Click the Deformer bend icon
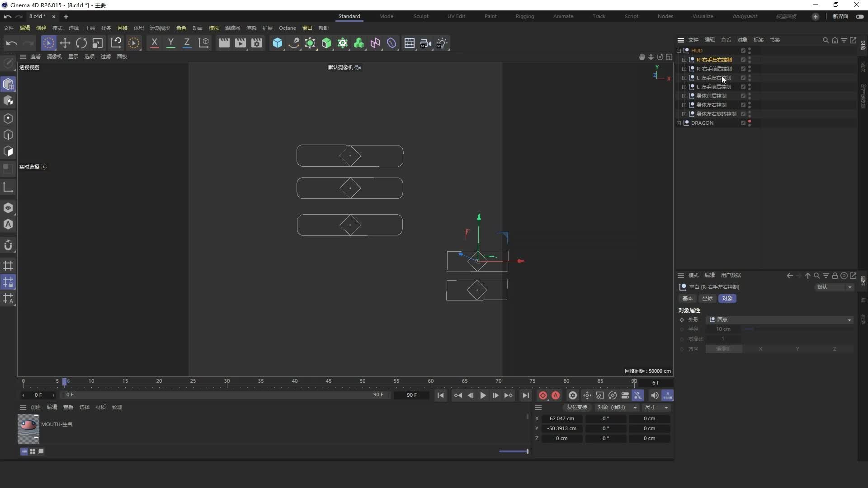 tap(392, 43)
